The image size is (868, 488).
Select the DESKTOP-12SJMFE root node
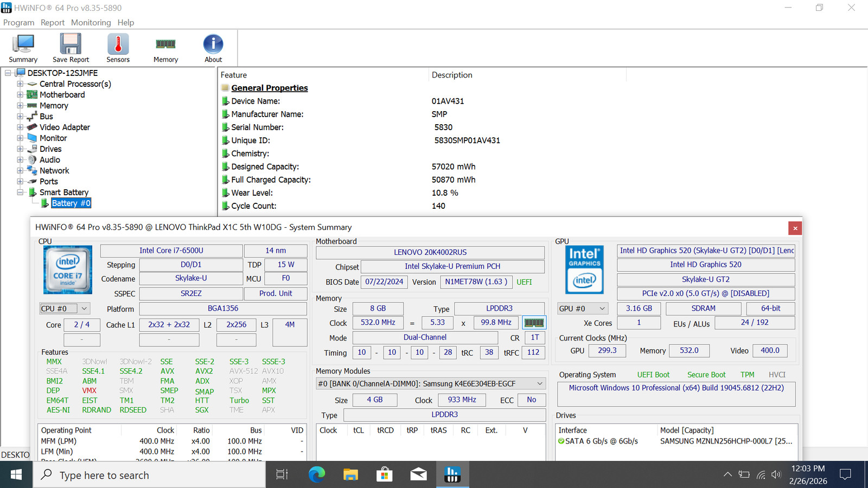(x=63, y=73)
